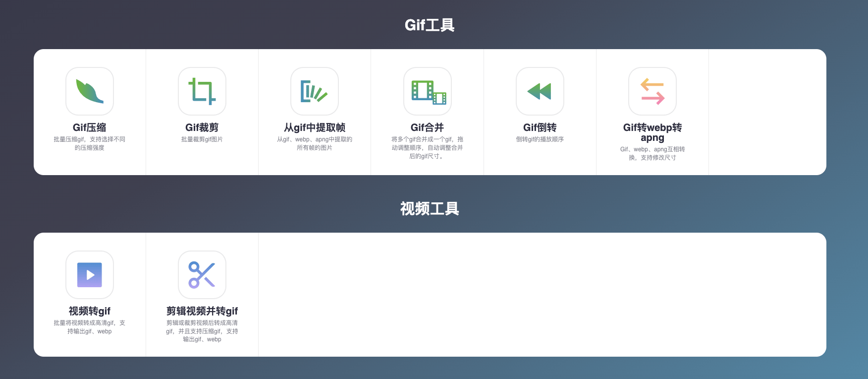This screenshot has height=379, width=868.
Task: Click the 视频转gif title
Action: coord(90,311)
